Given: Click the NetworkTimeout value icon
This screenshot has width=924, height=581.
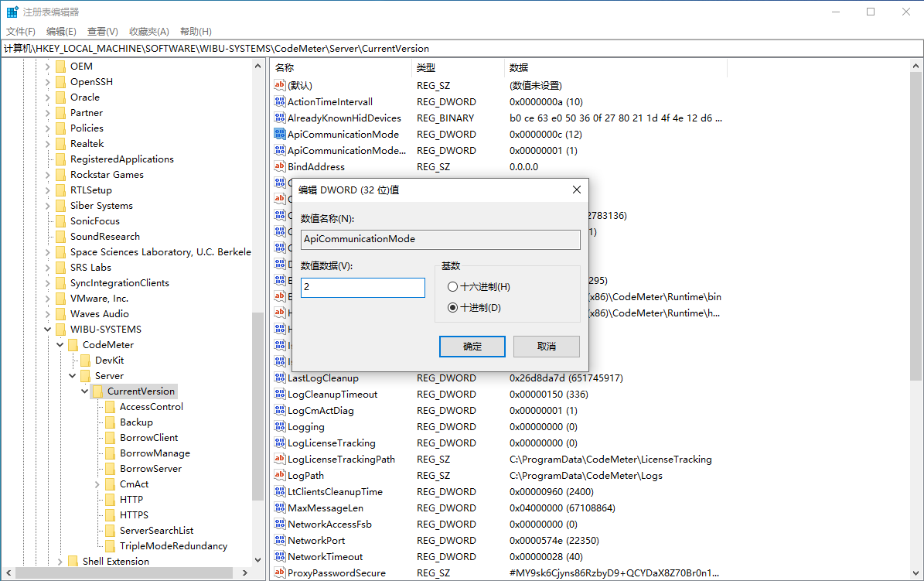Looking at the screenshot, I should coord(280,556).
